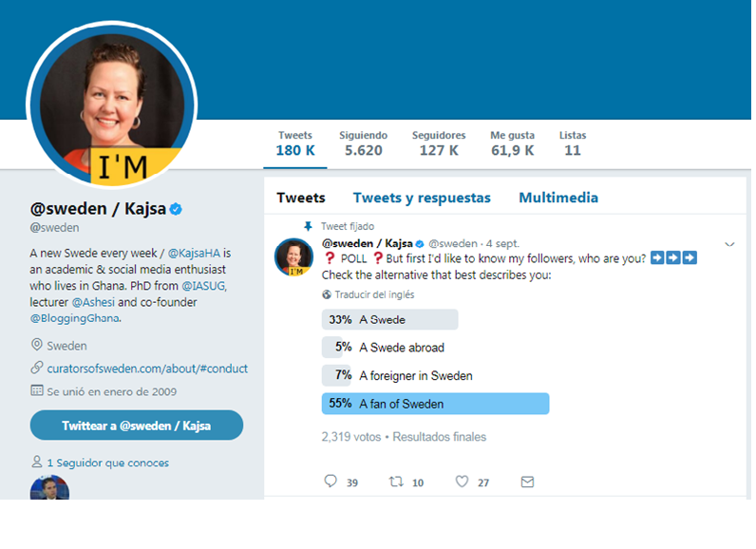Open Me gusta 61,9 K stat
The image size is (756, 549).
click(x=513, y=143)
